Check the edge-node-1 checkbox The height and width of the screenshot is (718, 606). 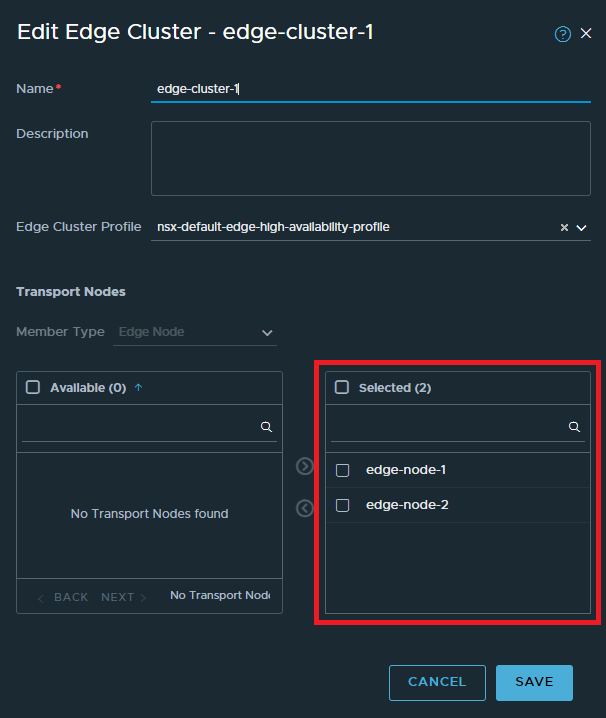click(342, 470)
